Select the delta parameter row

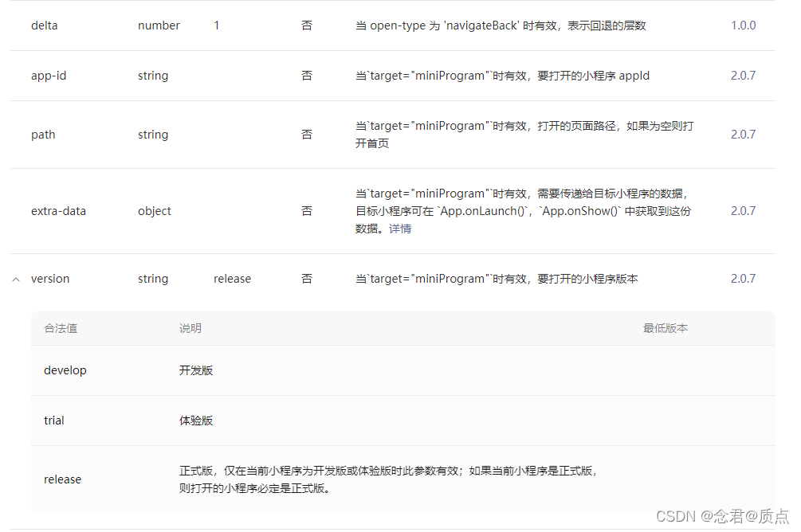44,25
